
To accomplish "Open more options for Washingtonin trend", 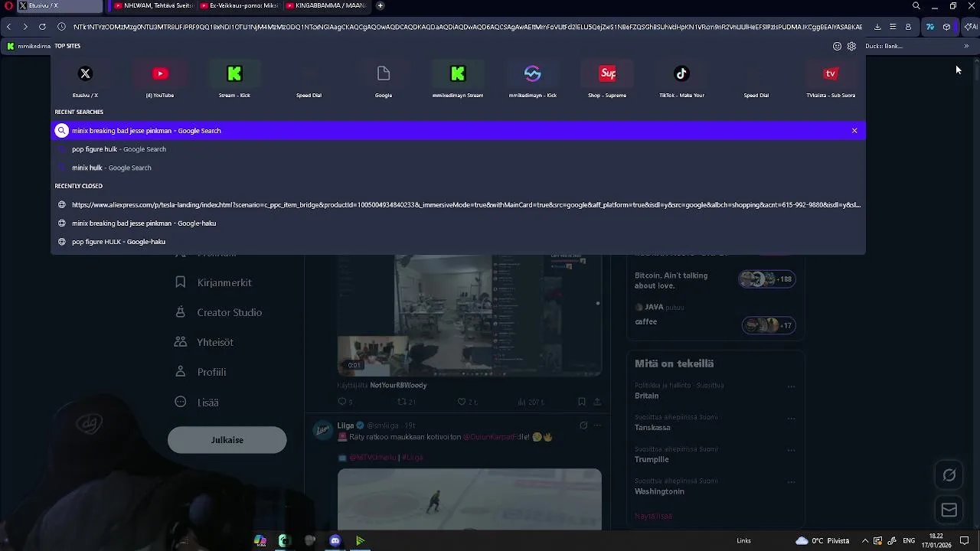I will 791,482.
